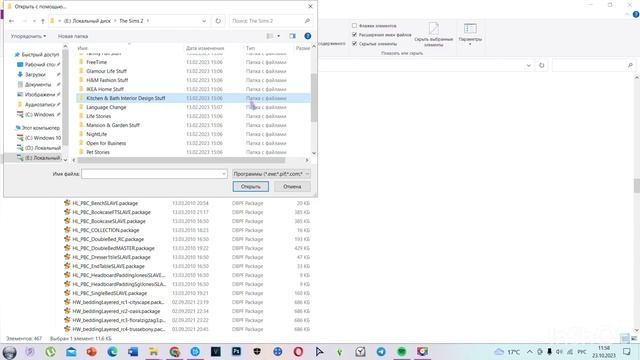Viewport: 640px width, 360px height.
Task: Click the search magnifier in dialog
Action: click(307, 21)
